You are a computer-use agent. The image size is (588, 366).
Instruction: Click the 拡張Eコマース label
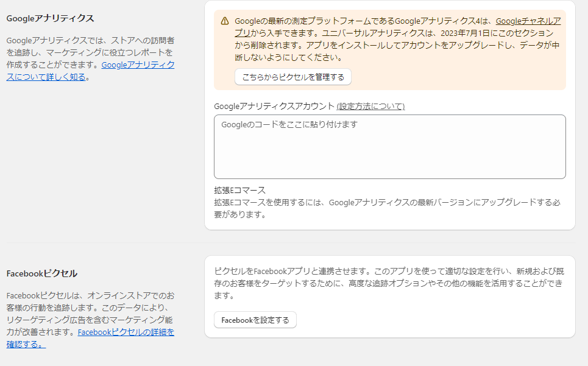pyautogui.click(x=239, y=190)
